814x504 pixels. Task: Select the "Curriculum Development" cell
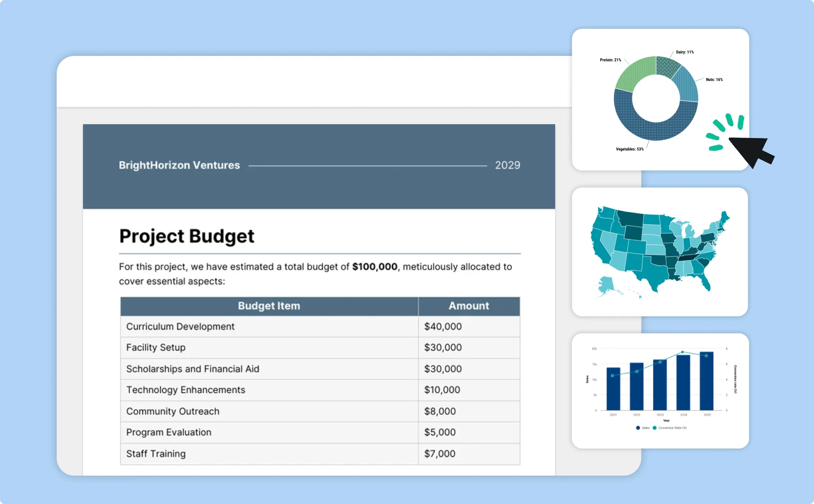point(269,326)
